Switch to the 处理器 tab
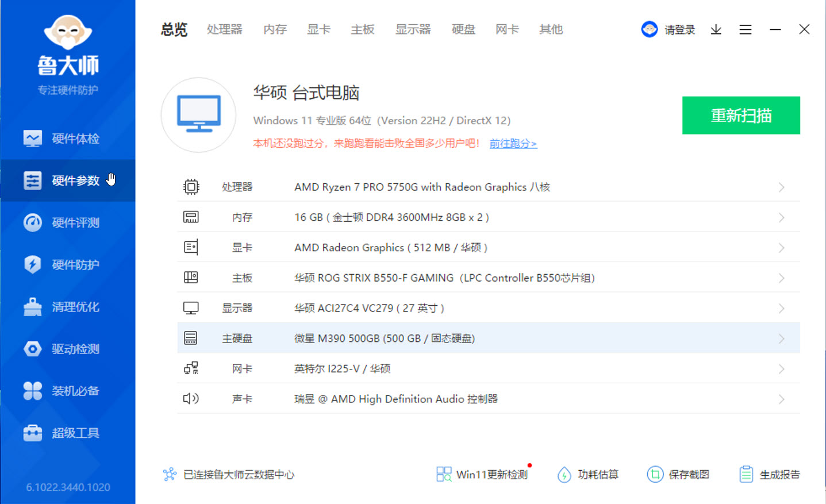The image size is (826, 504). (225, 29)
